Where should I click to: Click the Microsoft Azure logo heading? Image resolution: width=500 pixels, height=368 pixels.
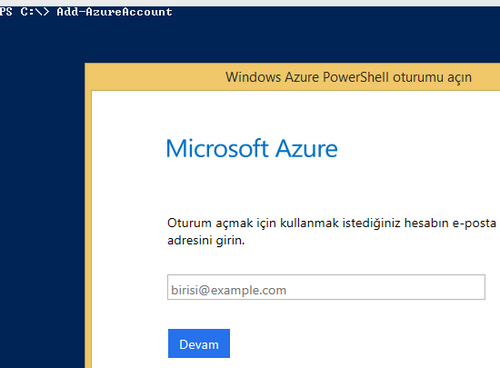[252, 148]
